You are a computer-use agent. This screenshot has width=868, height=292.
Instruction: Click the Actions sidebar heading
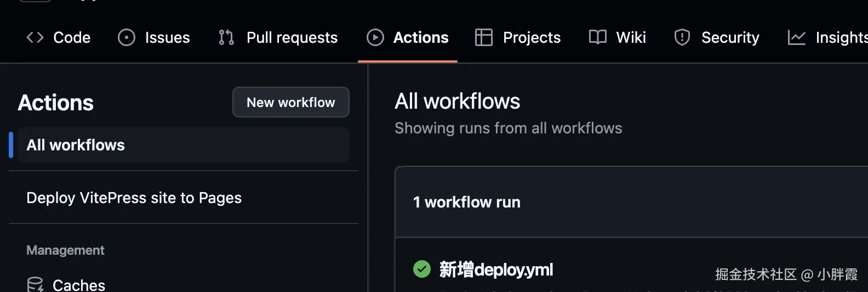(x=56, y=103)
